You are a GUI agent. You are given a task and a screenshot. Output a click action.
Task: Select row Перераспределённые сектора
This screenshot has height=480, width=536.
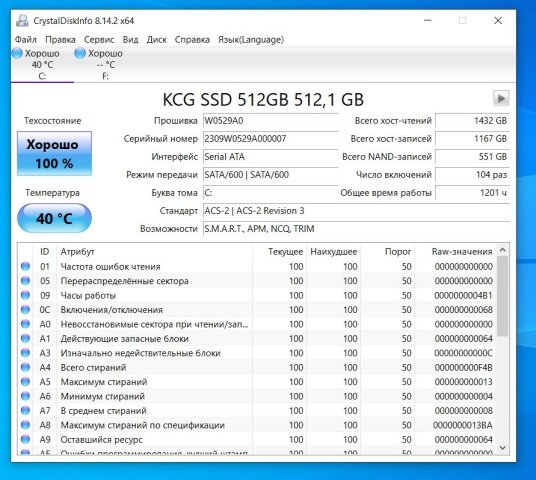click(x=257, y=281)
